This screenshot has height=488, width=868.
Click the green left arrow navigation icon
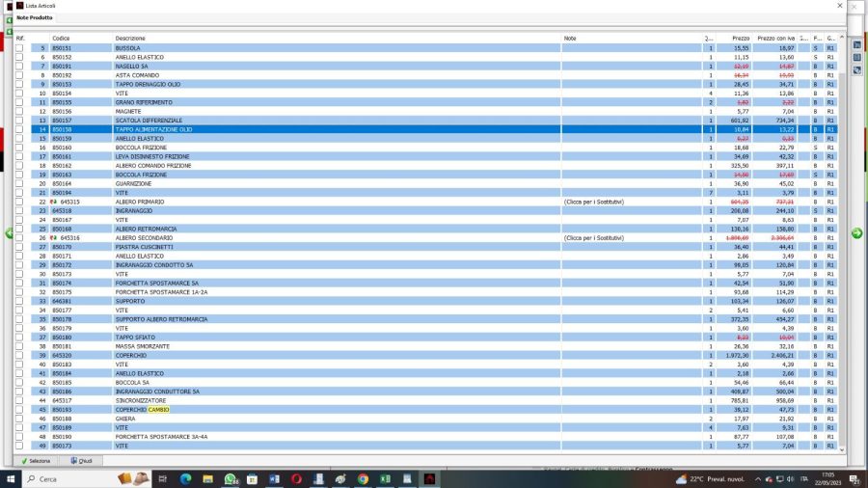pos(10,233)
